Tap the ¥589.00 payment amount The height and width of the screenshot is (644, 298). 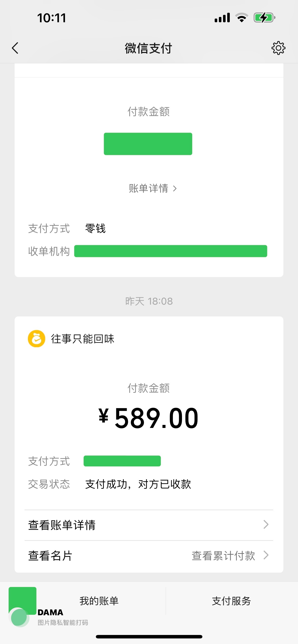(149, 418)
